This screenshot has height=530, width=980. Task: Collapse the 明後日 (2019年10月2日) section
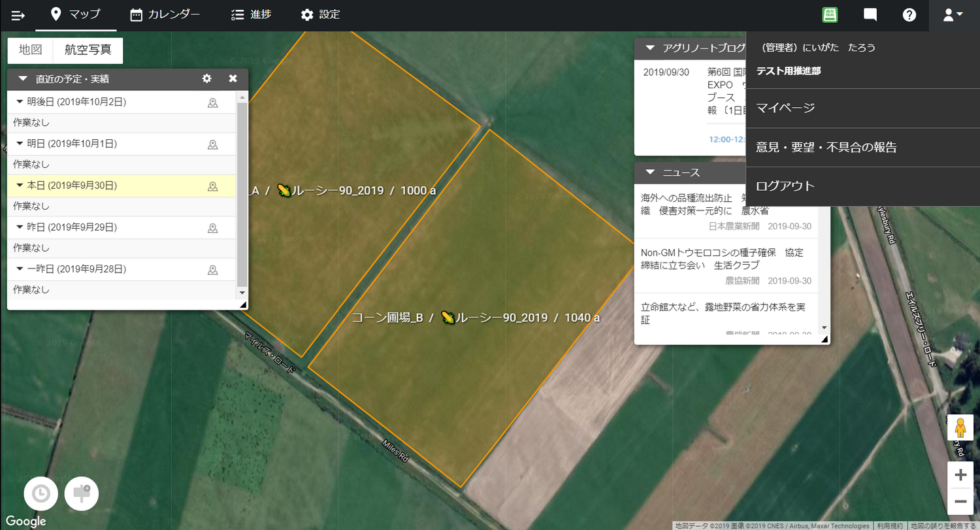click(20, 102)
